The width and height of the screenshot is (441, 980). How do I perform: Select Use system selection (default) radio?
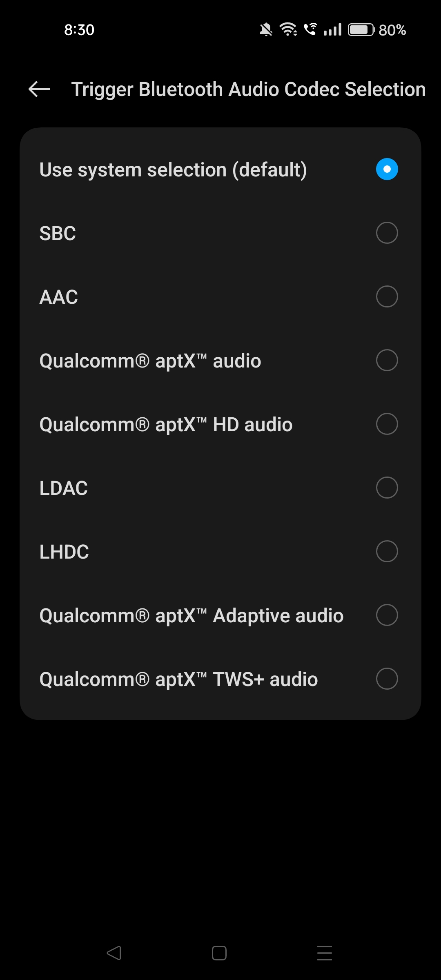point(387,169)
